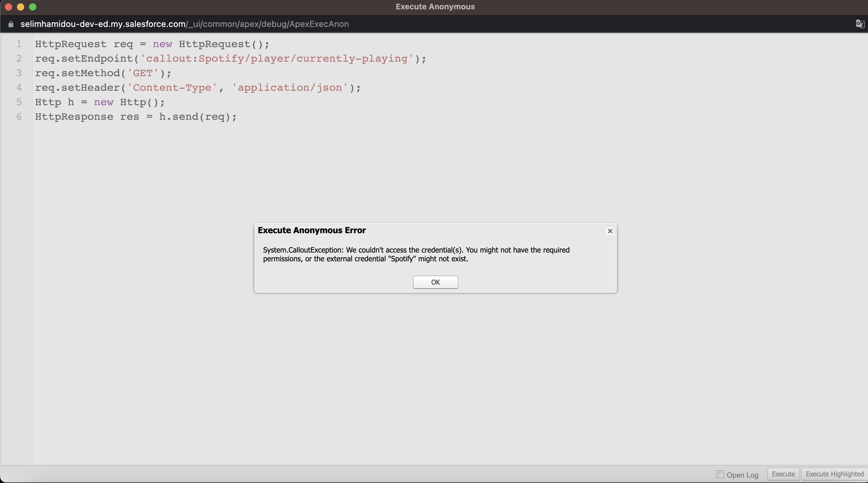Click the code line with setEndpoint
The image size is (868, 483).
(231, 59)
